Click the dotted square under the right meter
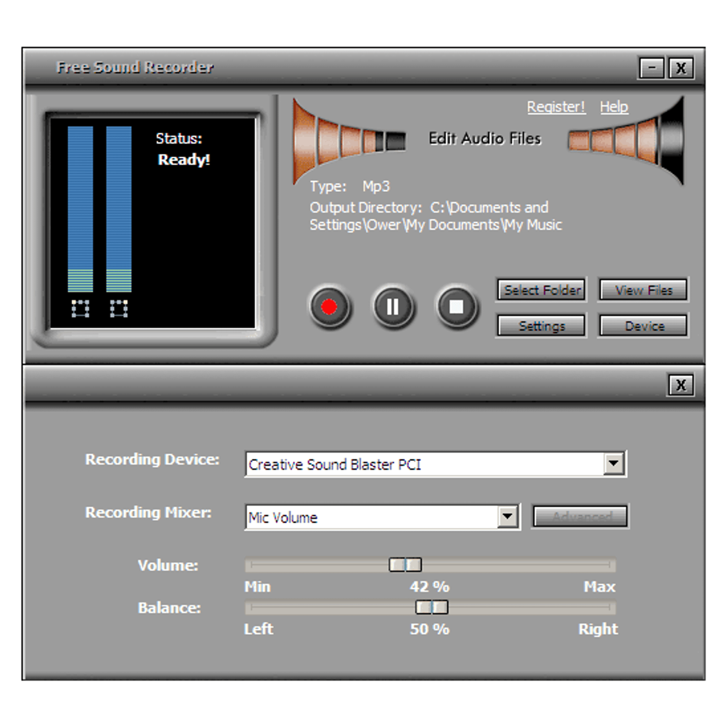Viewport: 728px width, 728px height. point(119,308)
